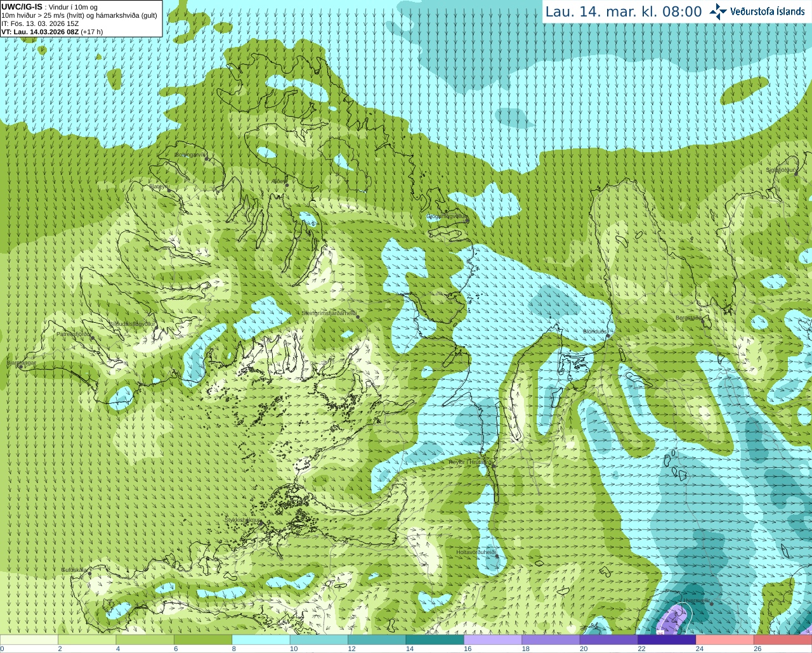Screen dimensions: 812x653
Task: Click the Blönduós station label
Action: click(595, 332)
